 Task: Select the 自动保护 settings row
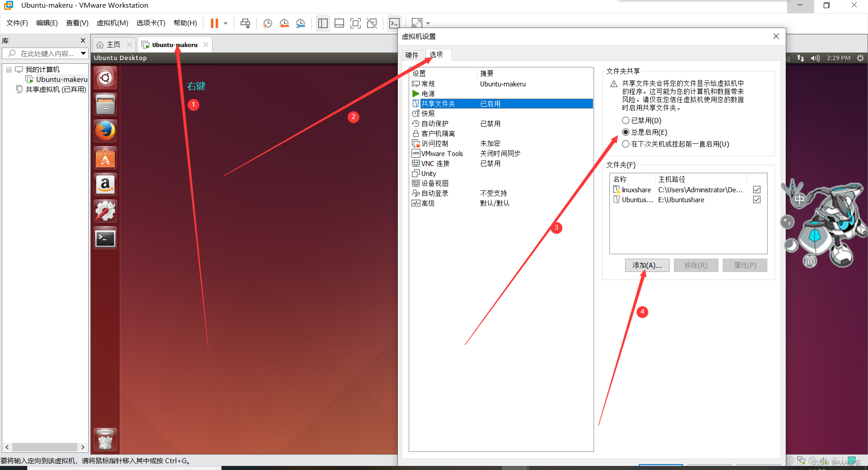click(502, 123)
